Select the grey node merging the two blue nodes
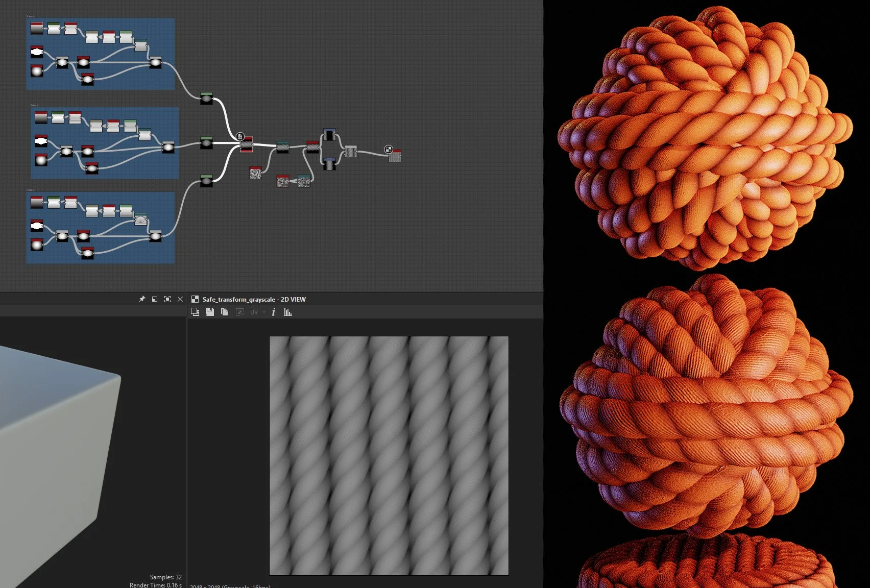Screen dimensions: 870x588 (x=350, y=151)
